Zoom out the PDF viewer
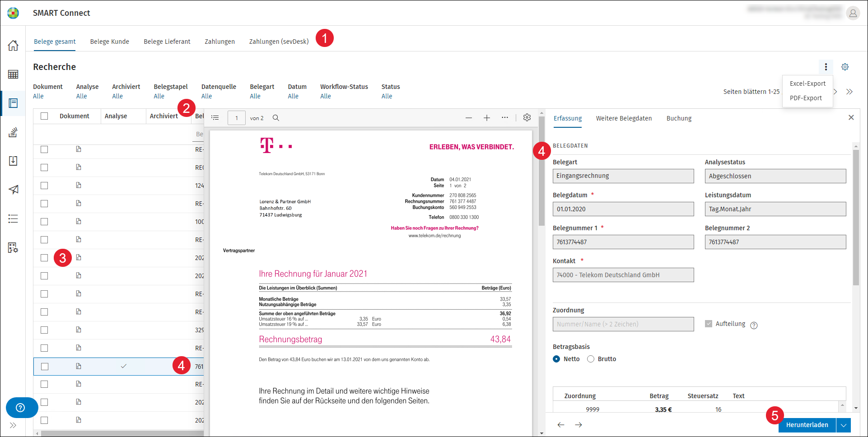 (469, 118)
